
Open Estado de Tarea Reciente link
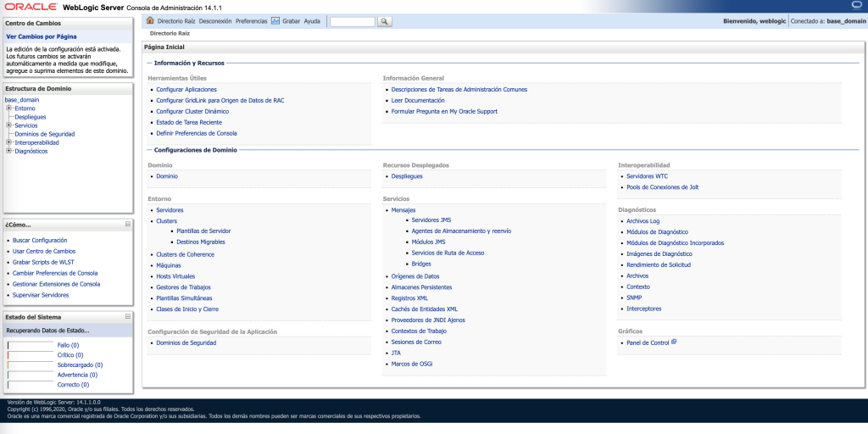[189, 122]
